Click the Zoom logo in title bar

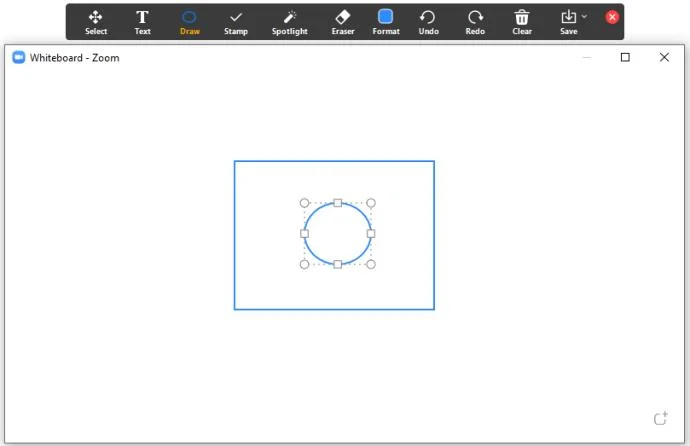(18, 57)
